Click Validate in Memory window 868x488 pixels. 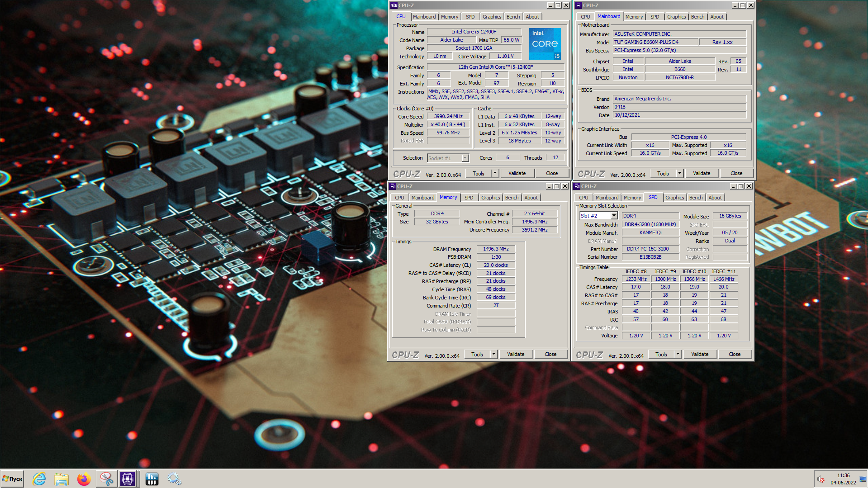pos(516,354)
